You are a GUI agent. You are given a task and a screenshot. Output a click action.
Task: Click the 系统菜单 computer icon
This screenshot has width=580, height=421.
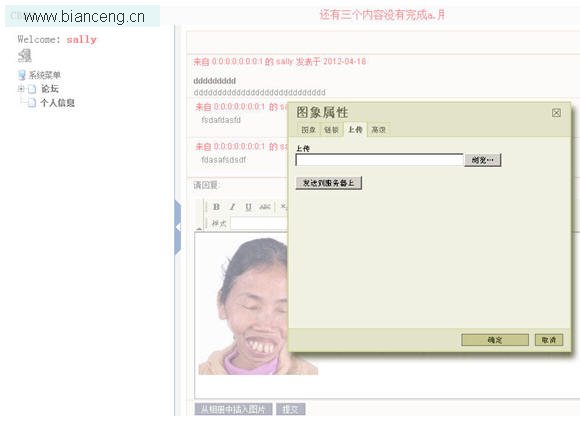22,75
